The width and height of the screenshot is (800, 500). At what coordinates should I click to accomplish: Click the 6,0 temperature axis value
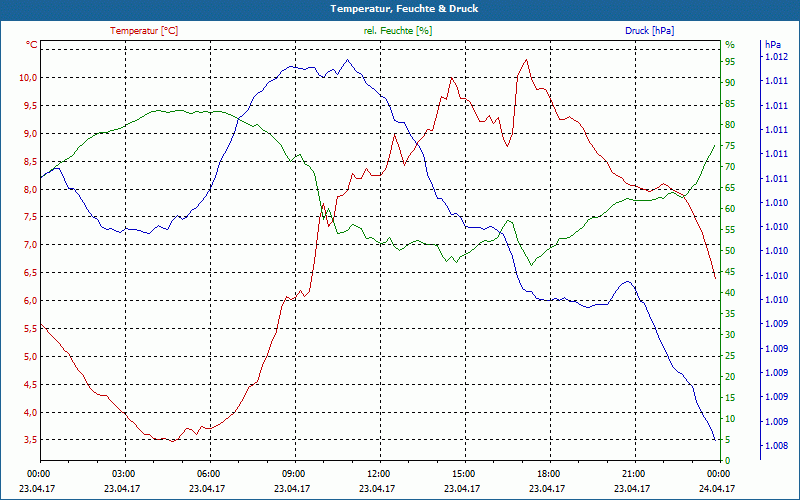(30, 301)
